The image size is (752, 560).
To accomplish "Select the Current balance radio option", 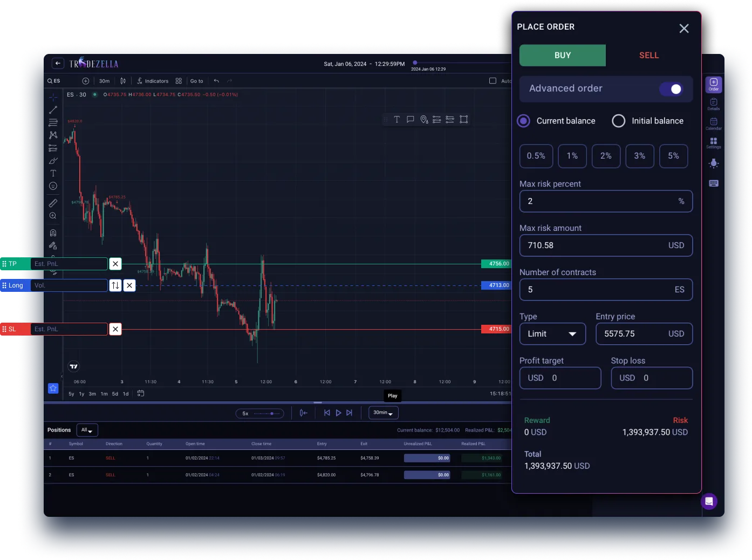I will (523, 121).
